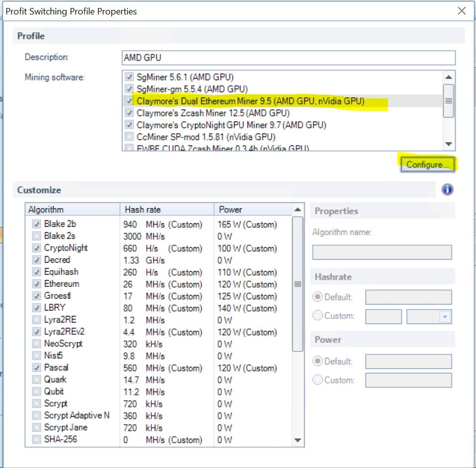
Task: Click the algorithm list scrollbar thumb
Action: [x=298, y=284]
